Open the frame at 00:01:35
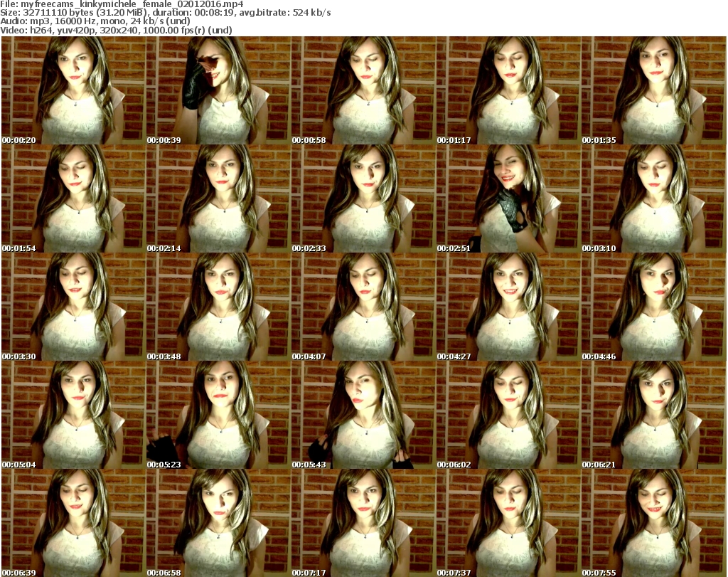The height and width of the screenshot is (577, 728). point(654,90)
